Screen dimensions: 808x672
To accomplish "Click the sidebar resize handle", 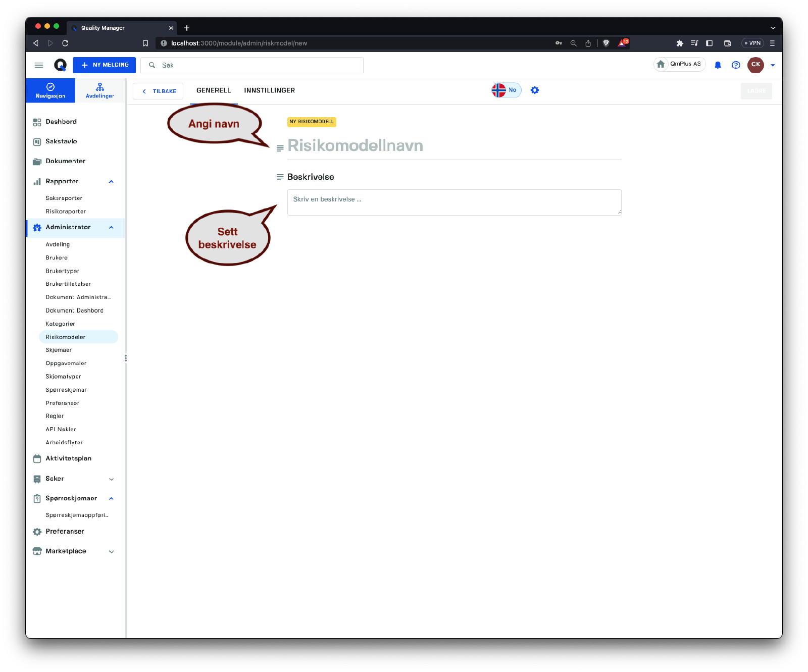I will coord(125,358).
